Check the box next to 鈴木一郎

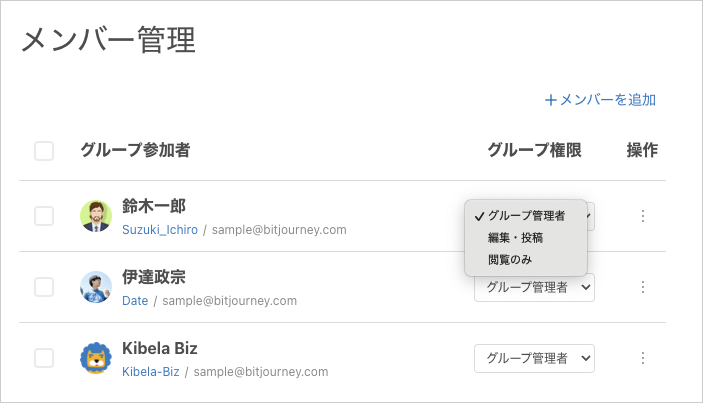point(44,216)
